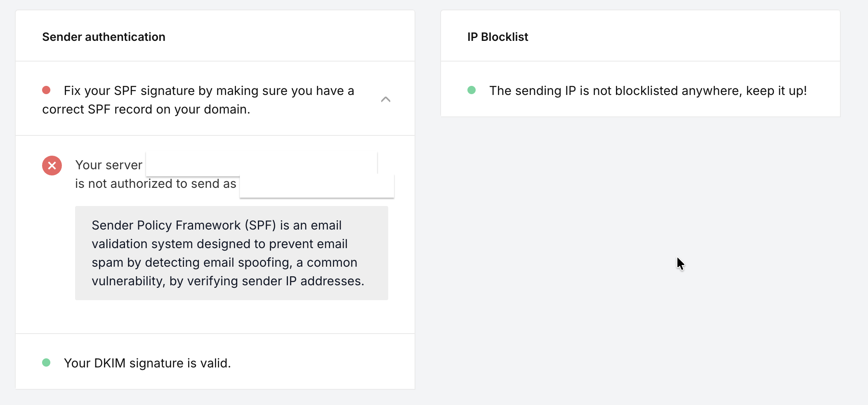
Task: Click the red status dot beside SPF message
Action: tap(46, 90)
